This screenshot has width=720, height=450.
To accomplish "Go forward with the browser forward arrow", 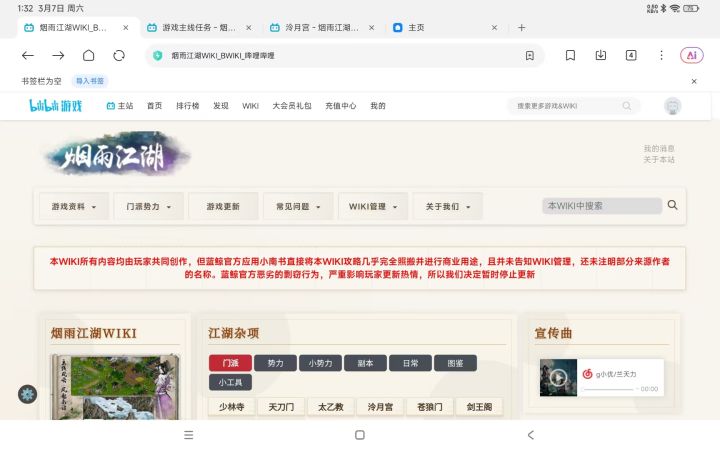I will click(x=58, y=56).
